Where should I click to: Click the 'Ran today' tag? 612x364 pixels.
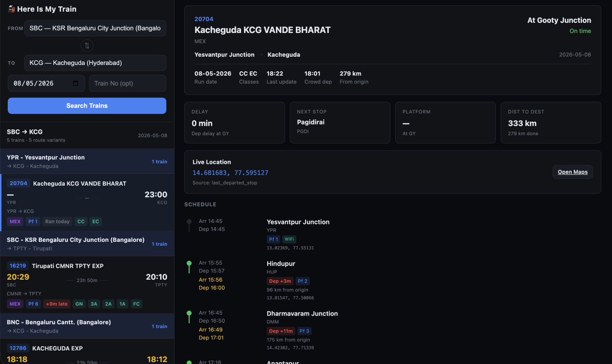(57, 221)
